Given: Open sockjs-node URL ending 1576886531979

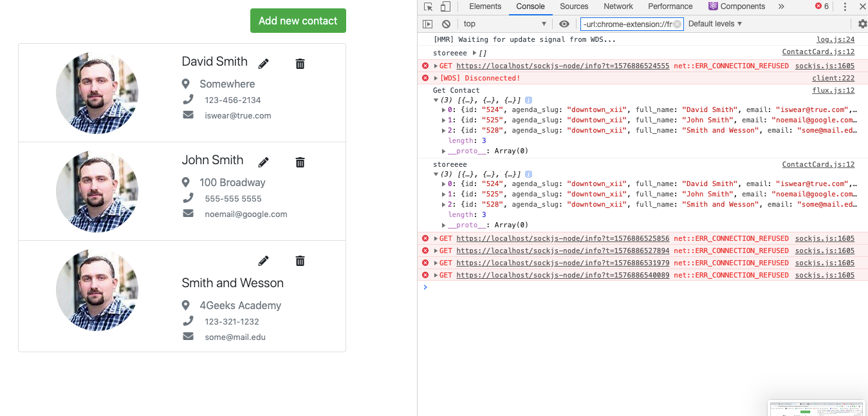Looking at the screenshot, I should point(563,263).
